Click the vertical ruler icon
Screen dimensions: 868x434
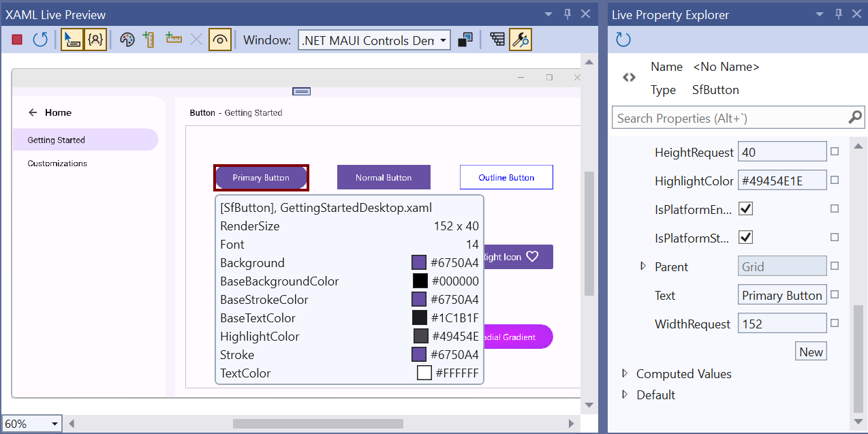click(x=149, y=40)
